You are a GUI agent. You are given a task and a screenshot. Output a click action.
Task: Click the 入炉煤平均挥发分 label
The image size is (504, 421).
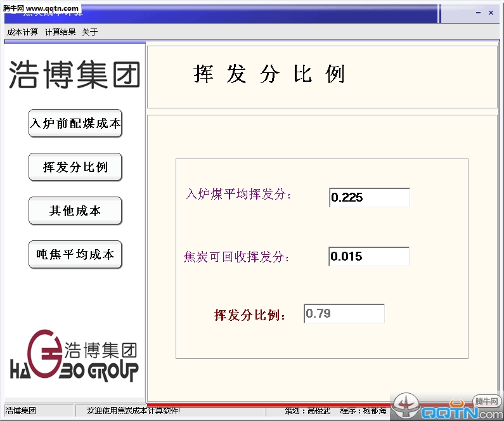(x=238, y=195)
